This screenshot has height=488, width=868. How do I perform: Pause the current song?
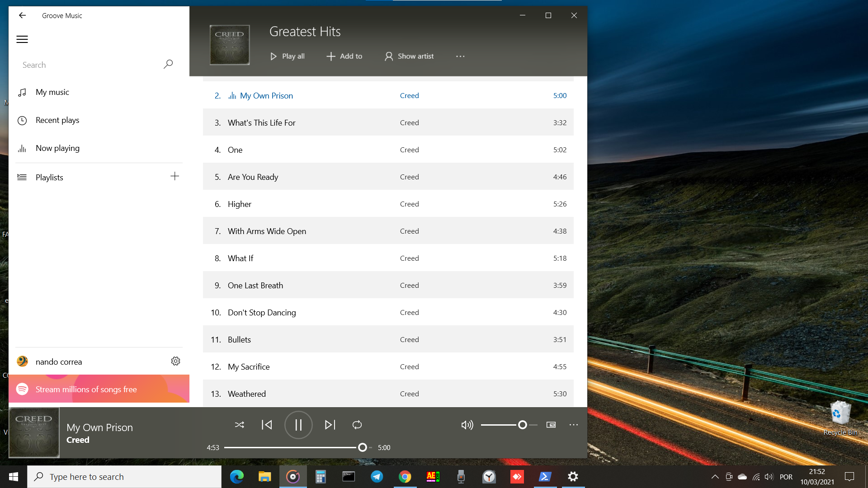[298, 425]
